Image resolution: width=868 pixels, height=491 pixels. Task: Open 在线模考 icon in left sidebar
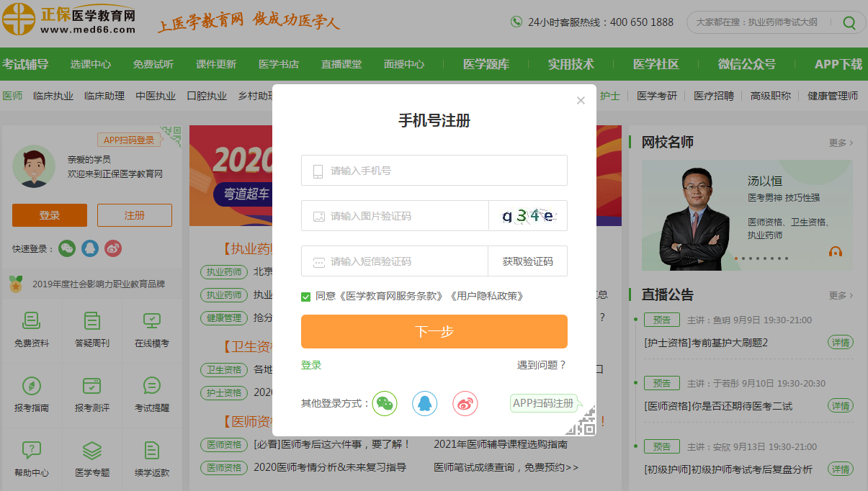pos(151,320)
